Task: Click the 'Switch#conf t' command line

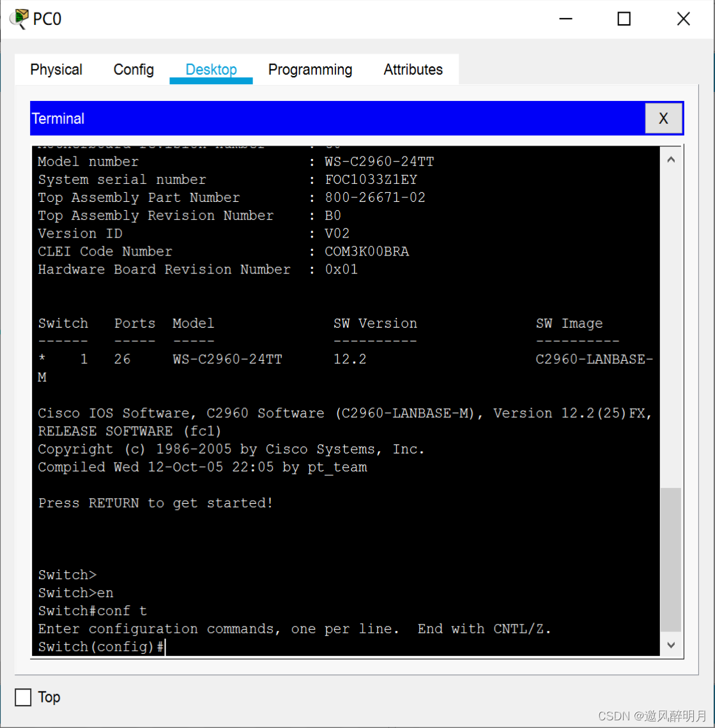Action: coord(93,611)
